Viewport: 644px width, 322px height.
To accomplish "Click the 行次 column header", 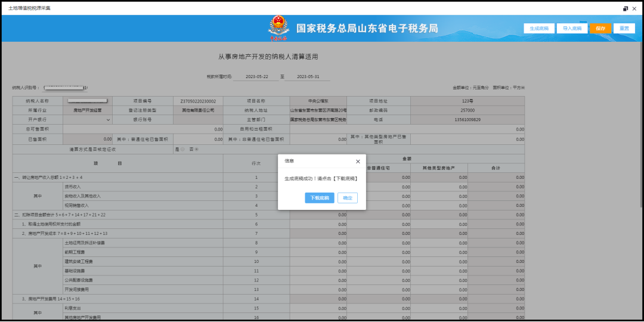I will pyautogui.click(x=256, y=163).
